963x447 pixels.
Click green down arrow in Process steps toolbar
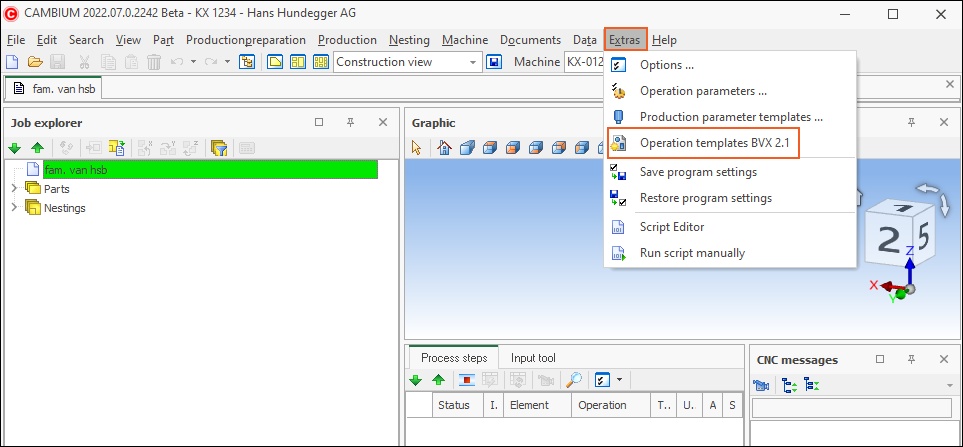click(x=416, y=381)
